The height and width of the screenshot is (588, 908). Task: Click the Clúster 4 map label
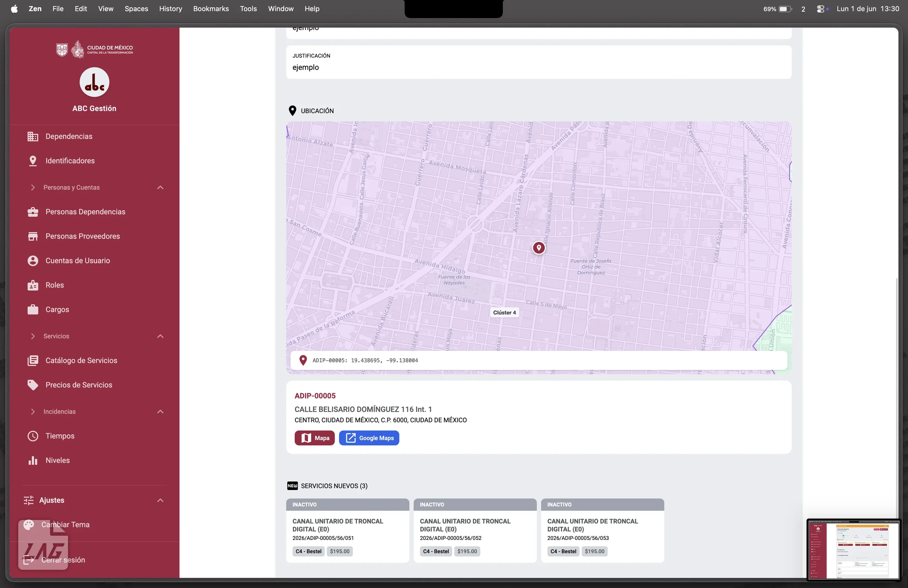[504, 313]
